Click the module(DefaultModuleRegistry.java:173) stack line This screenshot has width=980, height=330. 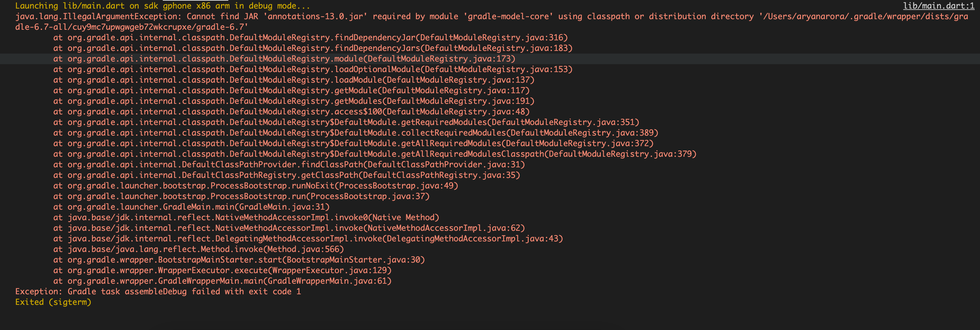coord(284,59)
